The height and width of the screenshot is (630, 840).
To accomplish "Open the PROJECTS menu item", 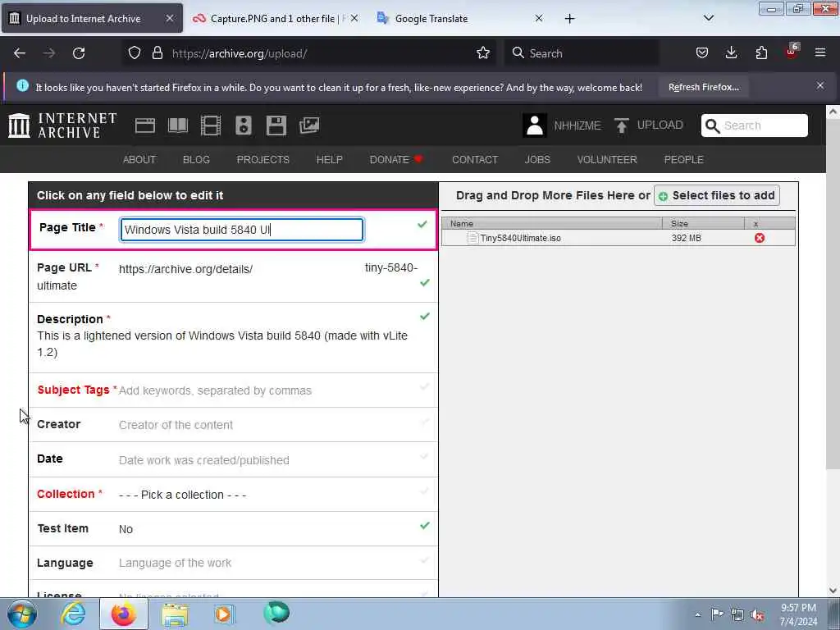I will (x=263, y=160).
